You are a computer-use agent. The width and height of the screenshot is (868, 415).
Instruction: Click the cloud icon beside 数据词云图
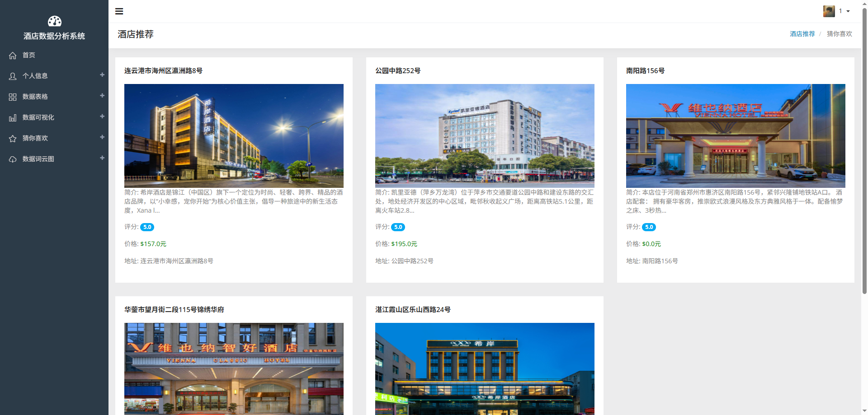coord(13,159)
